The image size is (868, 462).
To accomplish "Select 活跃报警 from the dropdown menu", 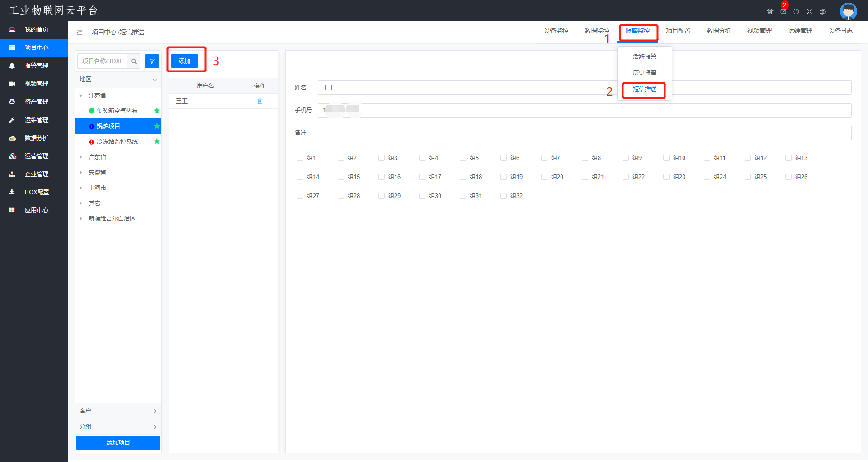I will click(645, 57).
